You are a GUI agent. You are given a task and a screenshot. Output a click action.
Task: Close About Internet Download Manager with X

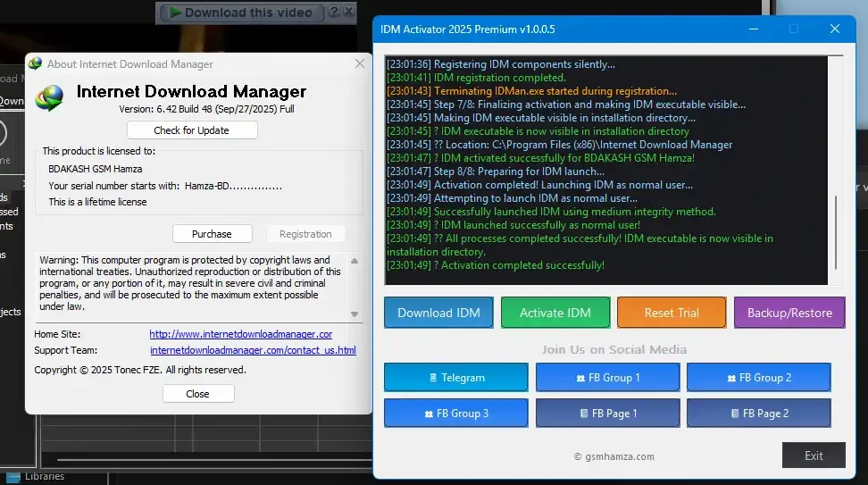(x=360, y=63)
